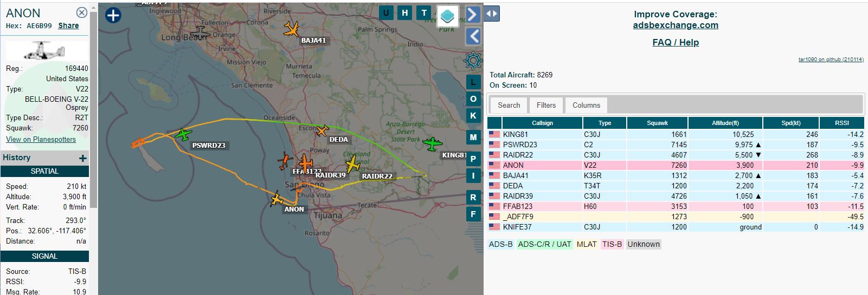The height and width of the screenshot is (295, 868).
Task: Click the left chevron arrow on map
Action: point(473,36)
